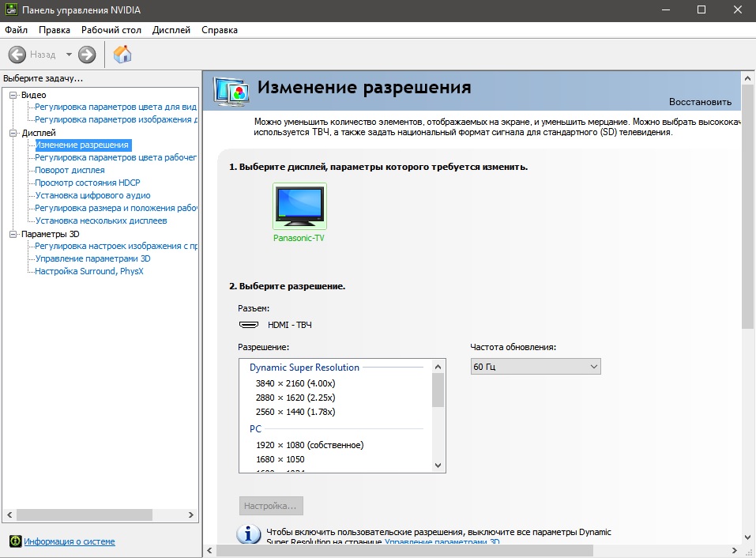Open Просмотр состояния HDCP task
This screenshot has height=558, width=756.
pos(88,183)
